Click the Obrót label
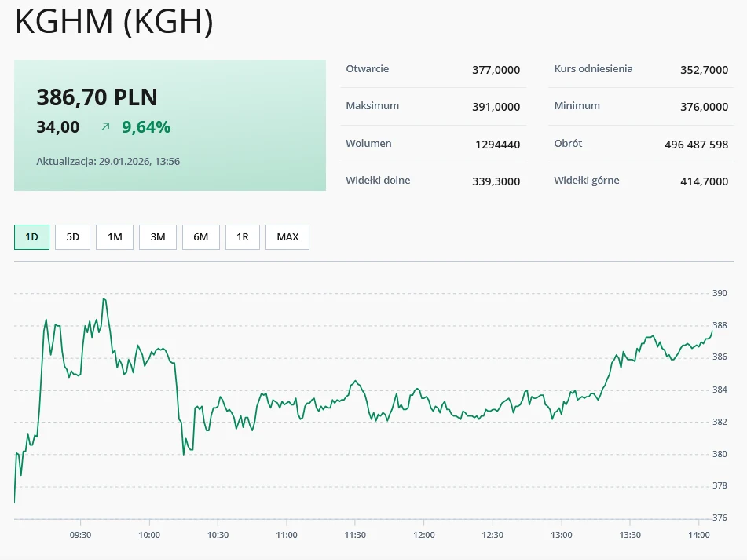The image size is (747, 560). 568,143
